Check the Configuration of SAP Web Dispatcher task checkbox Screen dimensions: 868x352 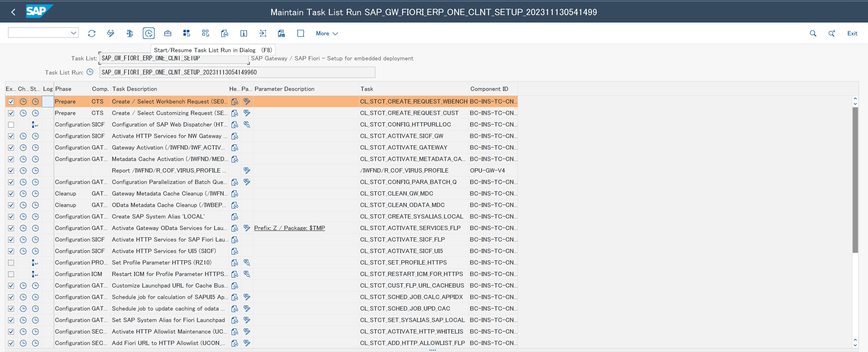pos(11,125)
